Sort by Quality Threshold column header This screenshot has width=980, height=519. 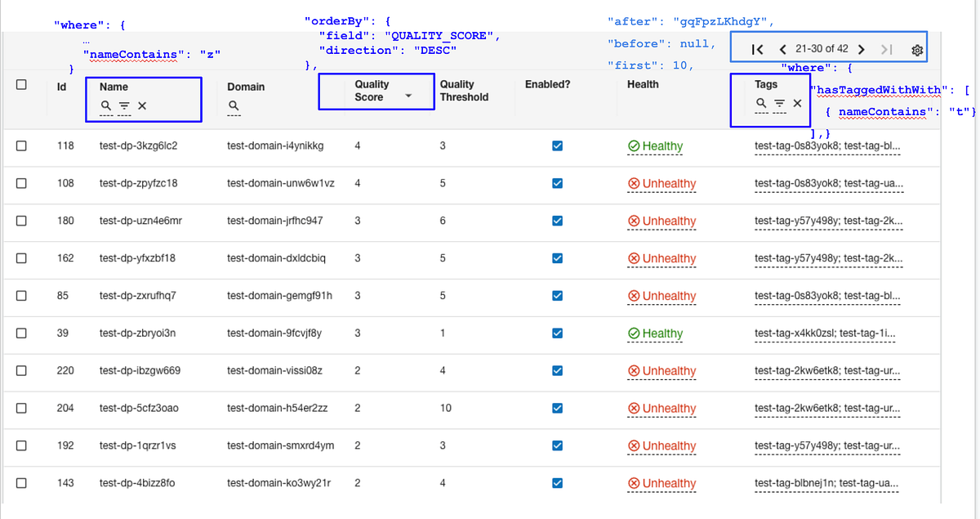[464, 91]
